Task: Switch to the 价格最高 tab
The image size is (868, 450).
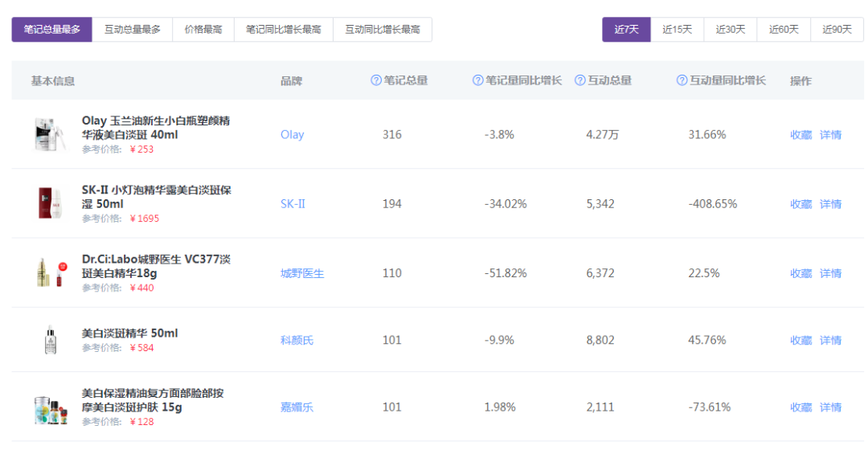Action: pos(203,30)
